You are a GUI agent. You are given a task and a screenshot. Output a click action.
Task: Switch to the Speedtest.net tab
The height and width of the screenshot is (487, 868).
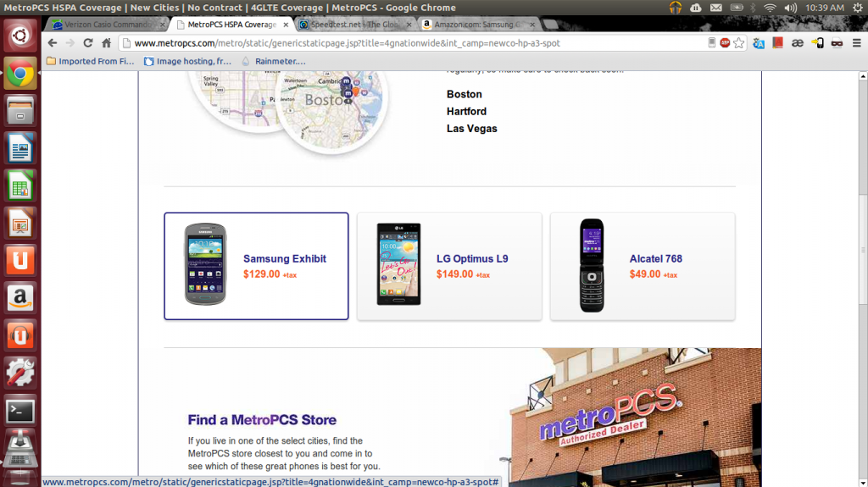tap(353, 25)
